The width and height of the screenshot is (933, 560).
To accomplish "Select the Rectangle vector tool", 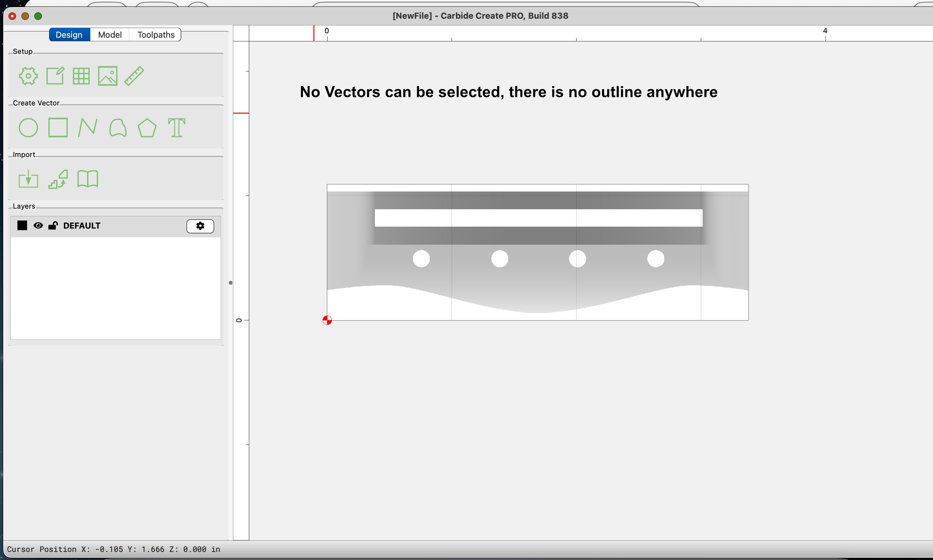I will [58, 128].
